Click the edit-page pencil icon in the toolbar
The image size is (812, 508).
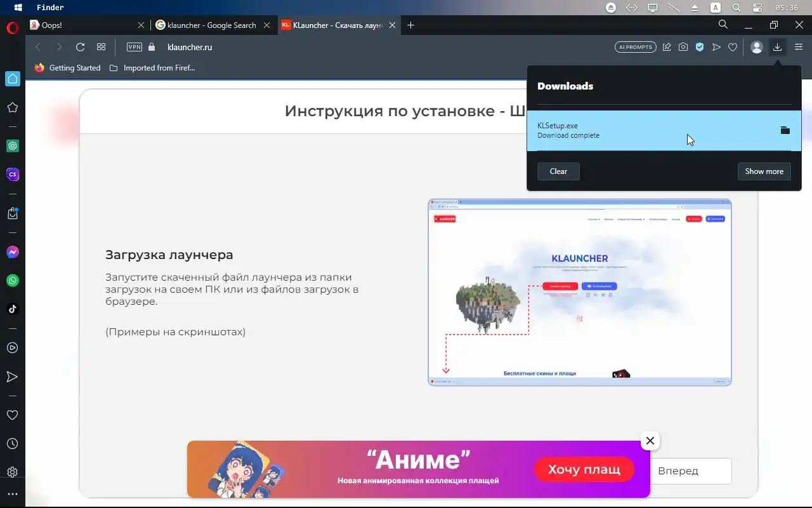pos(667,47)
